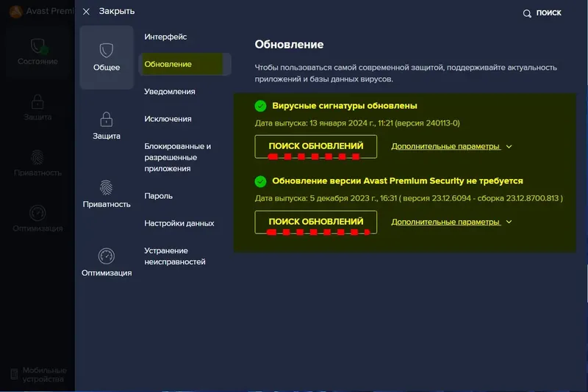
Task: Open Дополнительные параметры link under virus signatures
Action: tap(445, 146)
